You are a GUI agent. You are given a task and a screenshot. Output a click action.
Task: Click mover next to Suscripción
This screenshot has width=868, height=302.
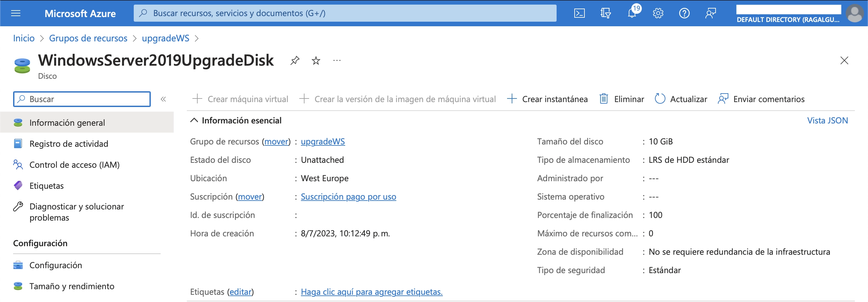(250, 197)
